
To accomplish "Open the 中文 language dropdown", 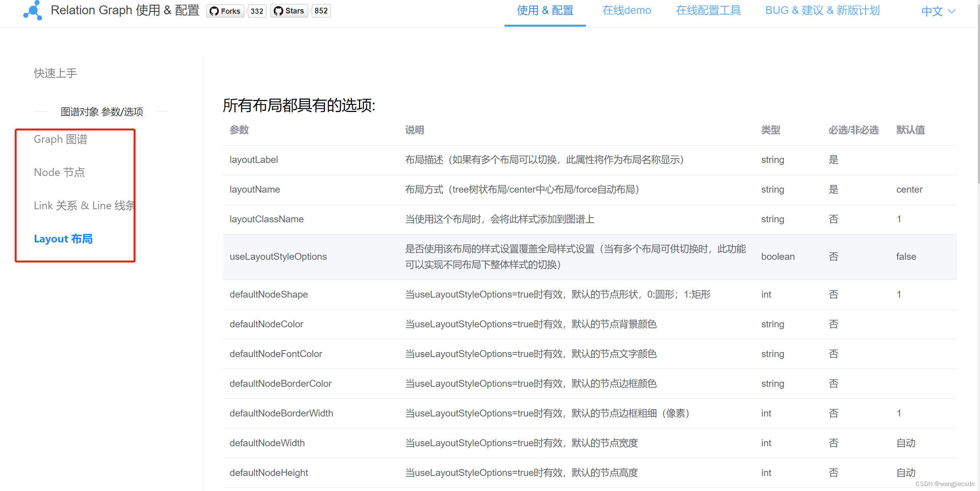I will 938,11.
